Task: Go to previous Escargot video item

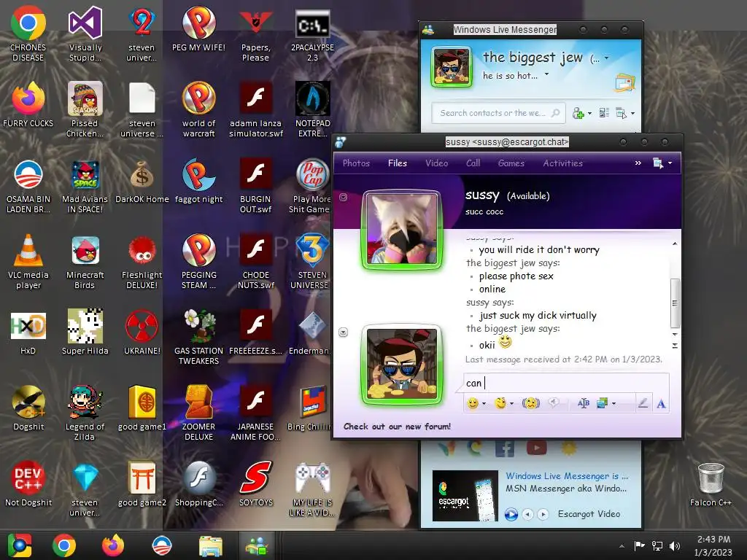Action: (527, 514)
